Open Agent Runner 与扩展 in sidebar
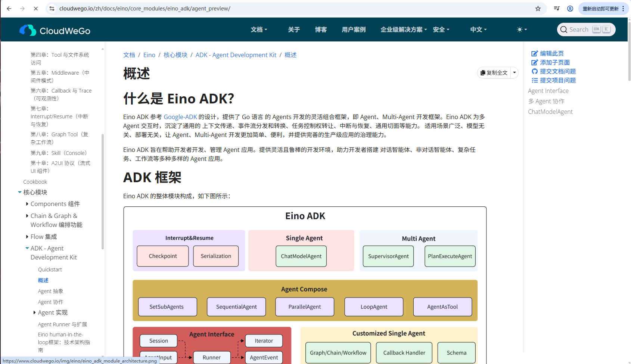 pos(62,324)
